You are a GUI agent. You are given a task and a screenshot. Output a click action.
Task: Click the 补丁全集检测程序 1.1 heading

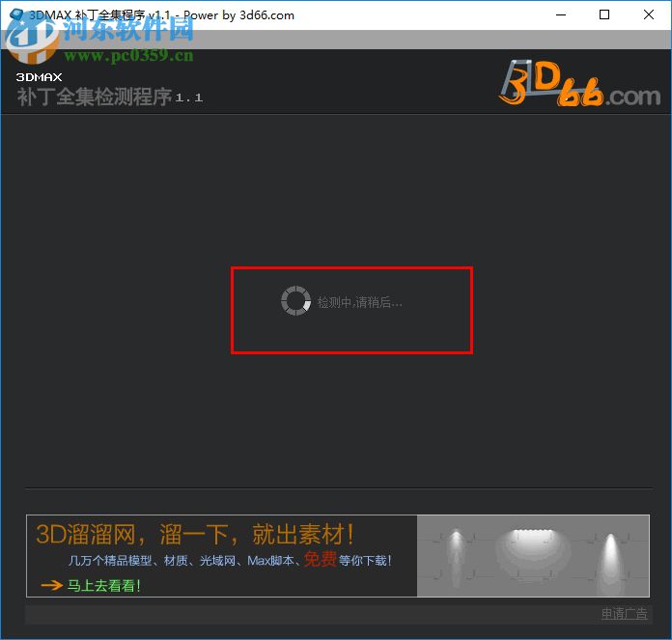110,97
